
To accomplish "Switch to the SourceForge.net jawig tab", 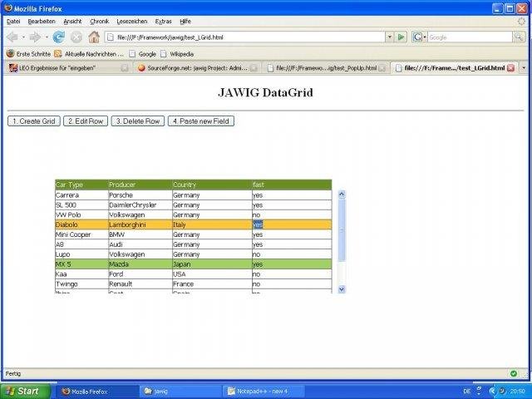I will tap(198, 68).
